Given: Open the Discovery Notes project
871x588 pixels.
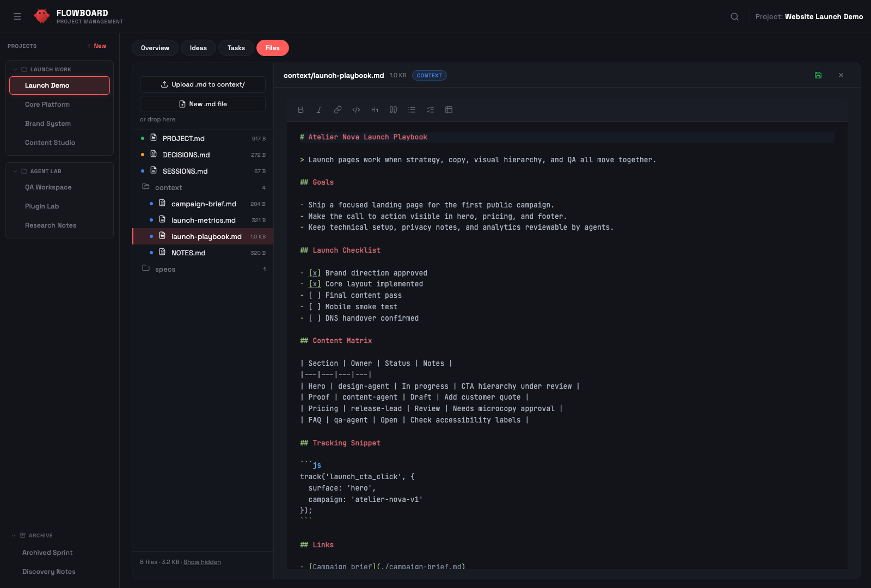Looking at the screenshot, I should point(59,572).
